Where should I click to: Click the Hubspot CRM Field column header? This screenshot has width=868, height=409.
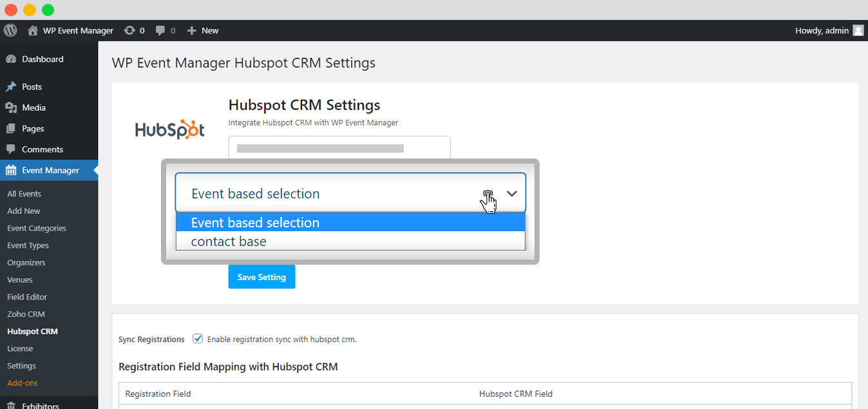[516, 394]
